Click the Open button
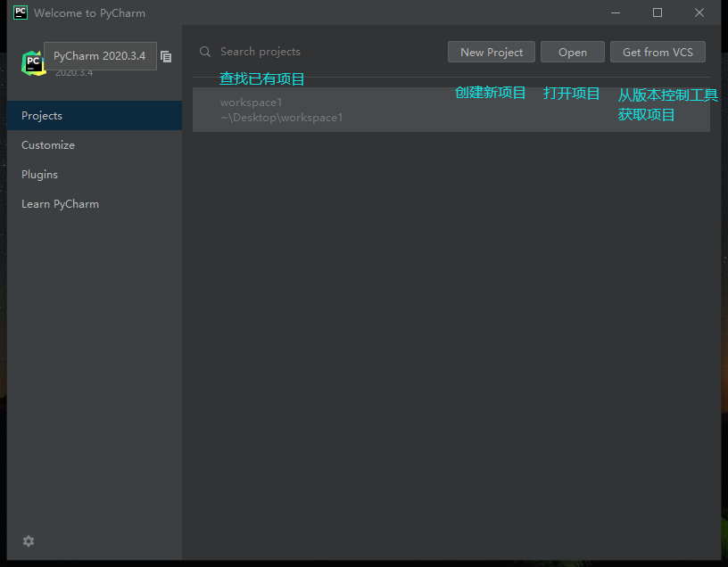This screenshot has height=567, width=728. tap(572, 52)
